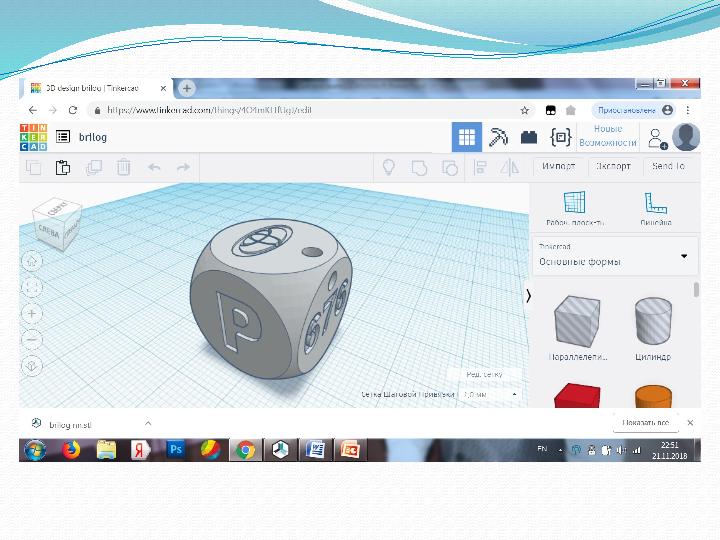The height and width of the screenshot is (540, 720).
Task: Switch to orthographic view cube icon
Action: 32,366
